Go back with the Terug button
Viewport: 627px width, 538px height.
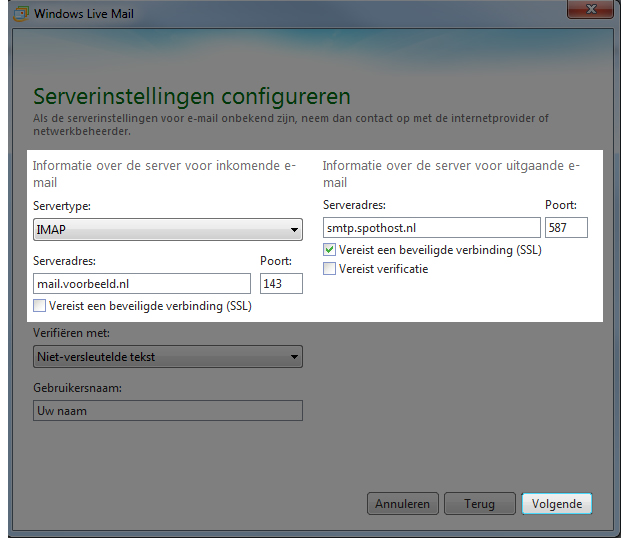480,504
